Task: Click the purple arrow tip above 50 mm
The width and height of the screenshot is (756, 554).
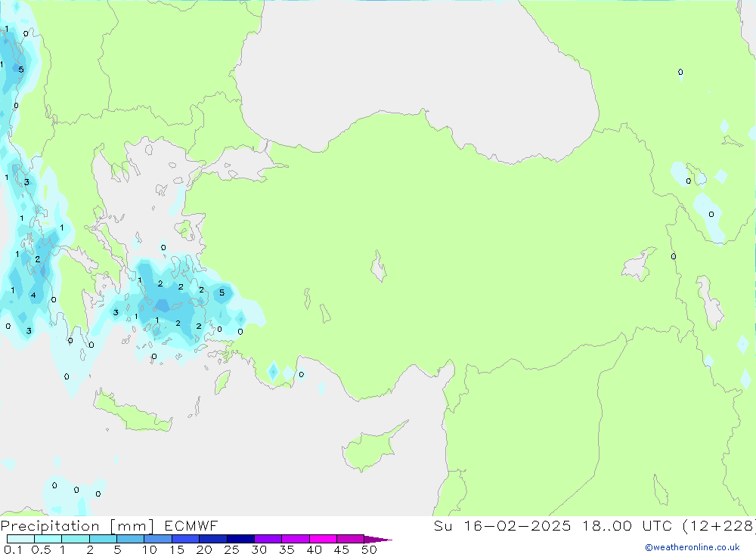Action: 377,540
